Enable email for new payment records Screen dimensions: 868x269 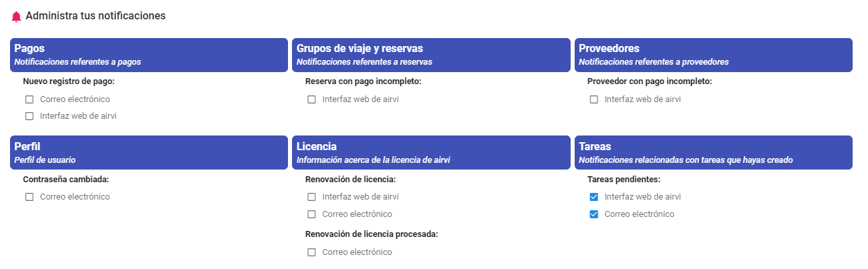[29, 99]
